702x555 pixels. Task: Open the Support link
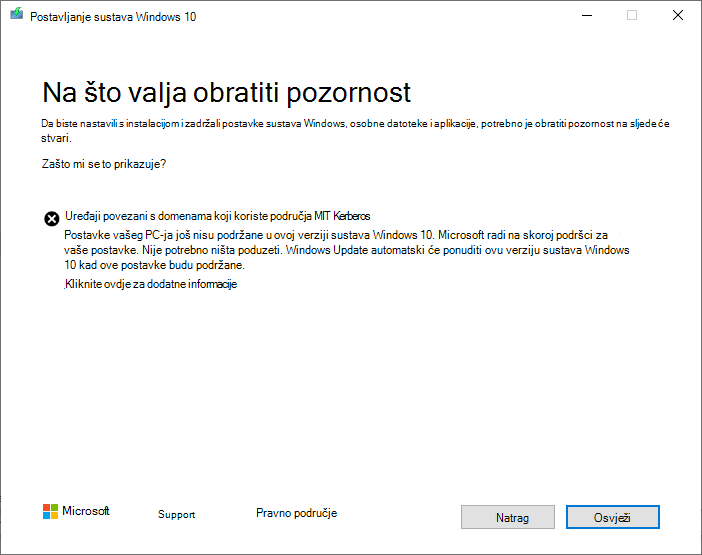[x=176, y=514]
